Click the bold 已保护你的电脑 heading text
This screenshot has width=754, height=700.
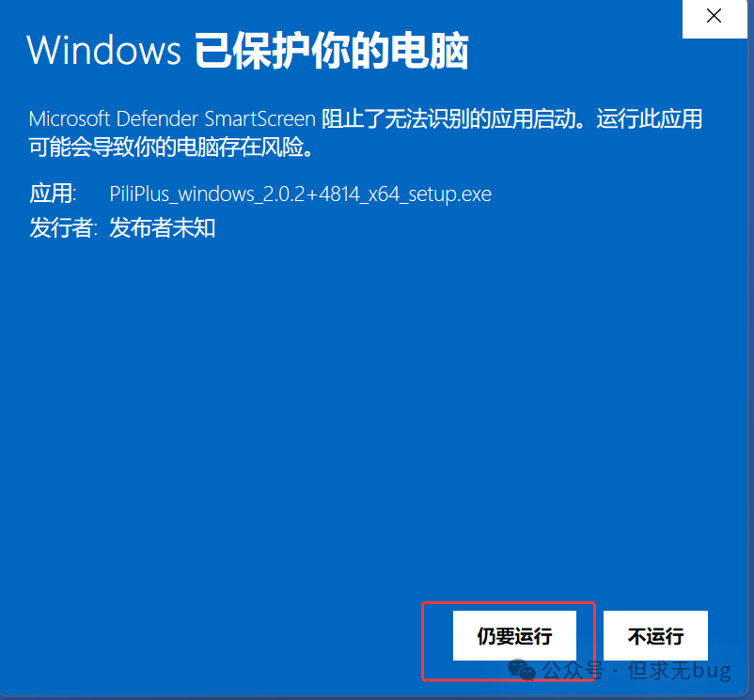tap(331, 51)
